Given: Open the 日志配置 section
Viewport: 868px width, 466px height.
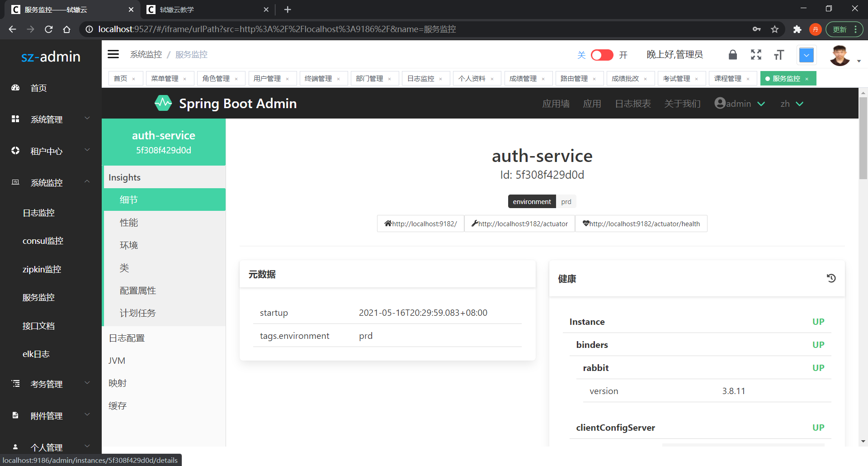Looking at the screenshot, I should (164, 338).
